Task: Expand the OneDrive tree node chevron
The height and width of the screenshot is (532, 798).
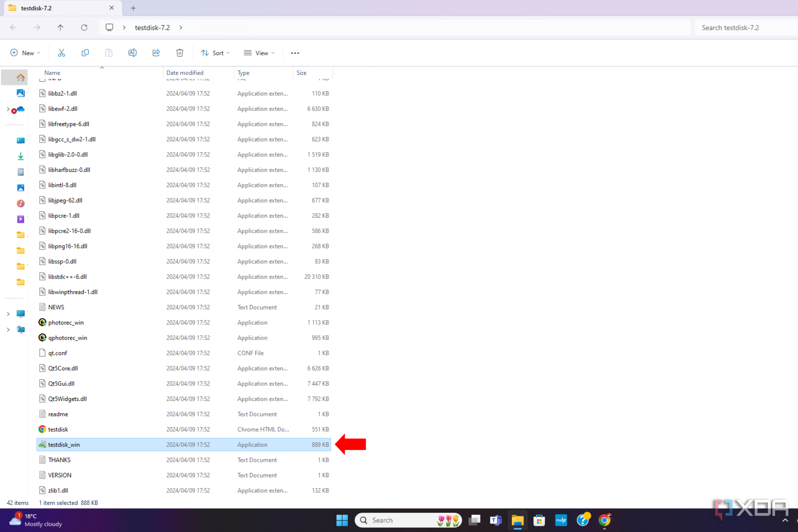Action: pos(8,109)
